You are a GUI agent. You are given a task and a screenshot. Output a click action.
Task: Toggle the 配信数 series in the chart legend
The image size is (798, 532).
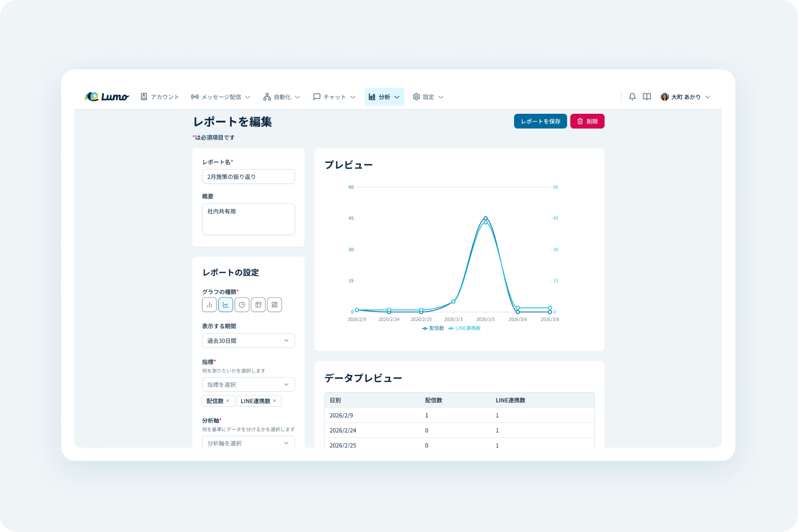pos(432,328)
